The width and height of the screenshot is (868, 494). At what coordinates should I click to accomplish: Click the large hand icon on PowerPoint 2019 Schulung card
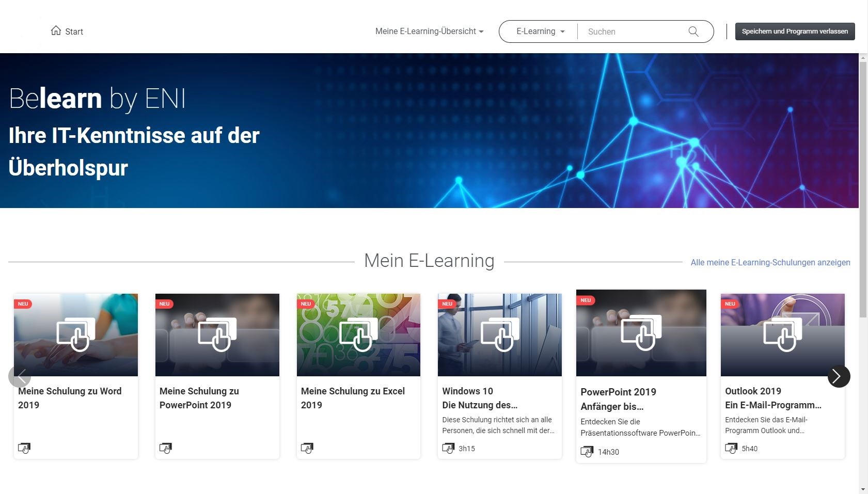pos(217,334)
